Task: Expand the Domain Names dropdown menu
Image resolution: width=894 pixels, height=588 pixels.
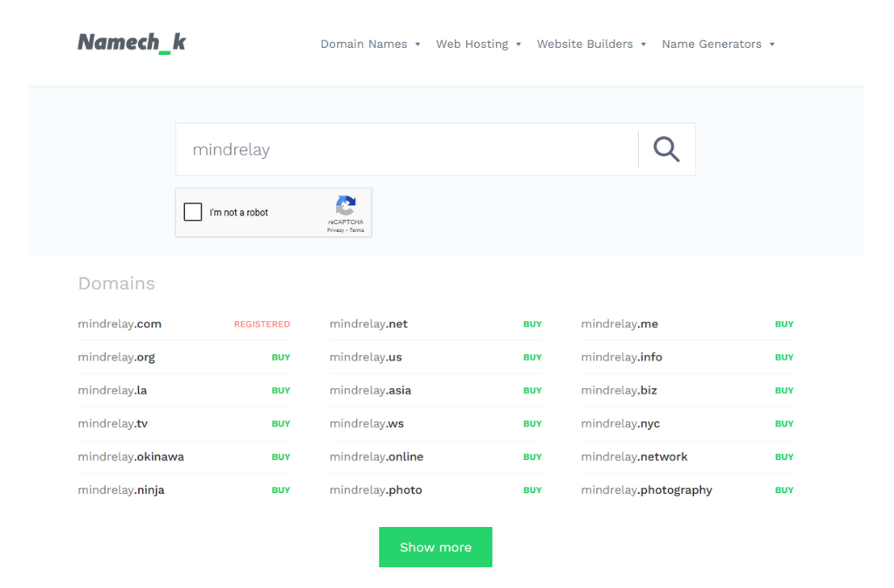Action: [370, 44]
